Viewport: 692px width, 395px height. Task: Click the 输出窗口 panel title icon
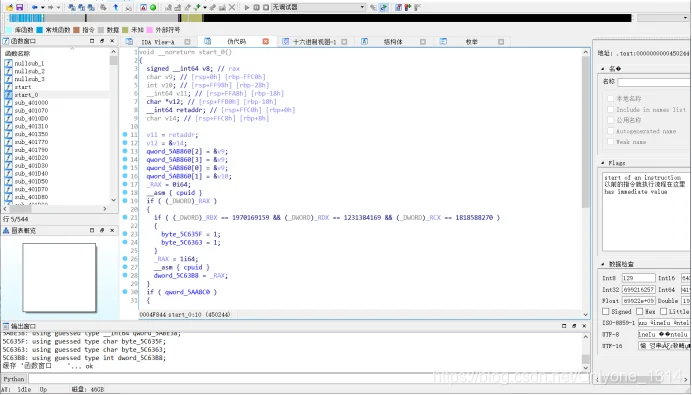6,326
